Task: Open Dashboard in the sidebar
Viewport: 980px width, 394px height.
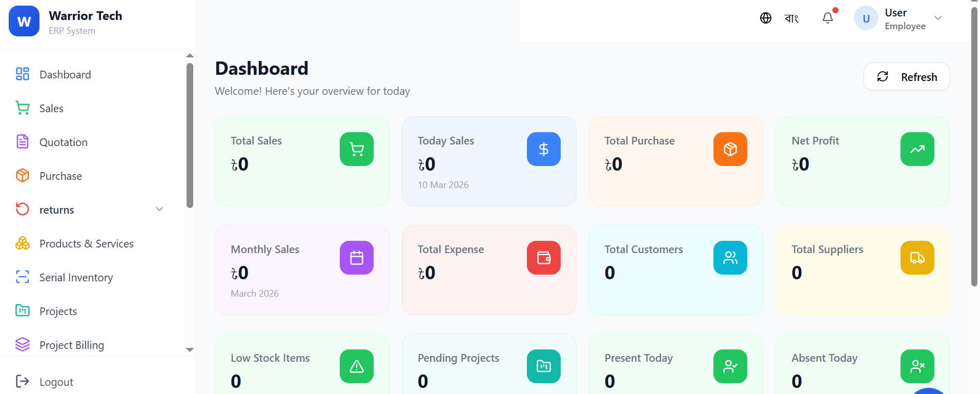Action: (92, 74)
